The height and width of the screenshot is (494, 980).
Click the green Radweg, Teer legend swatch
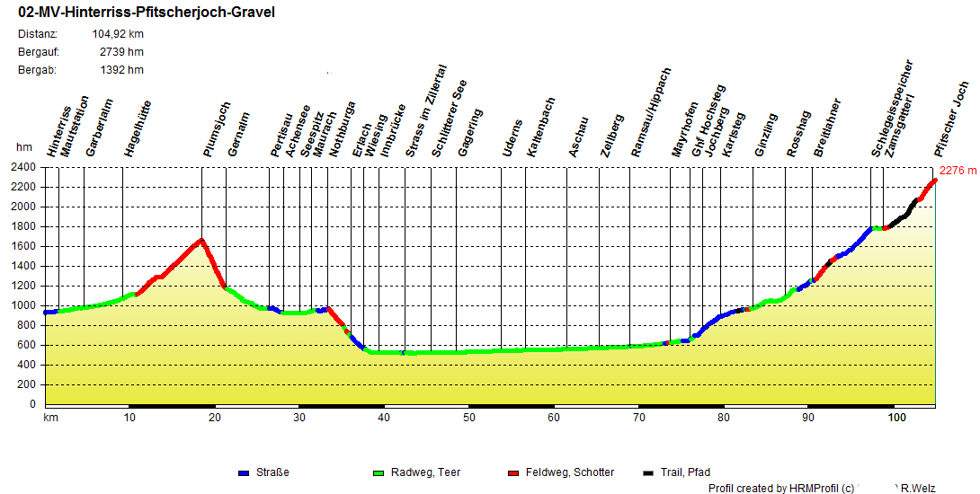[378, 472]
